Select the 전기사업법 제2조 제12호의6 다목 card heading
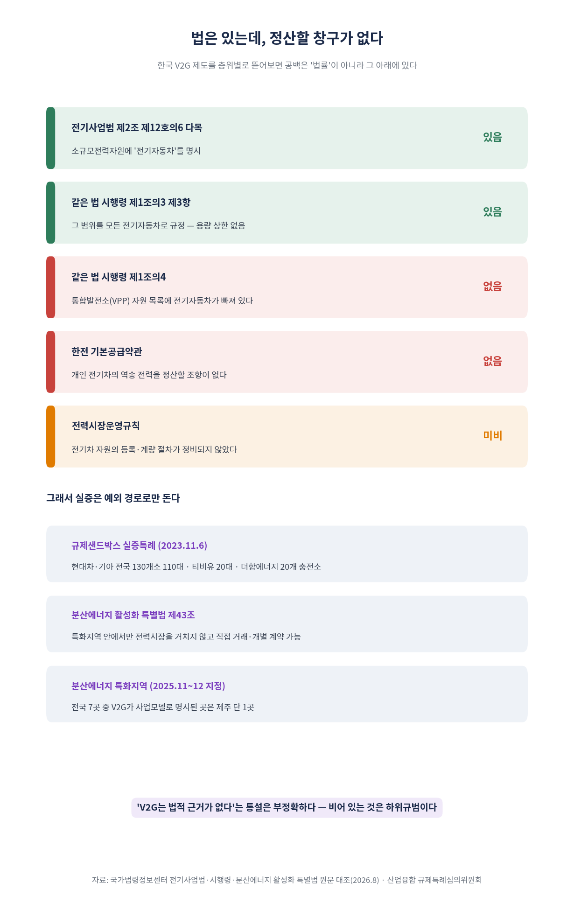Screen dimensions: 574x924 point(137,127)
